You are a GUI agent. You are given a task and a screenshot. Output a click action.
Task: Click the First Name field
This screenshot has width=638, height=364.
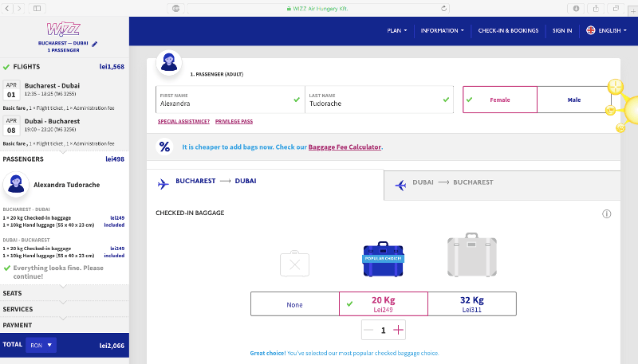pyautogui.click(x=230, y=100)
